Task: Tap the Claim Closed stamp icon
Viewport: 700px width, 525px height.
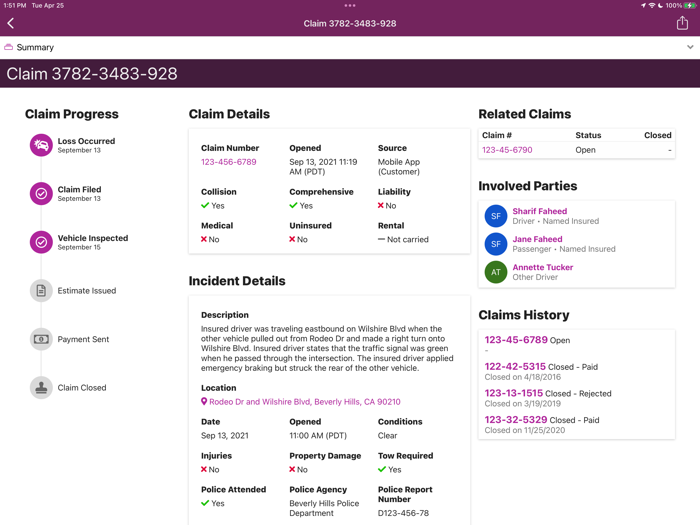Action: [41, 388]
